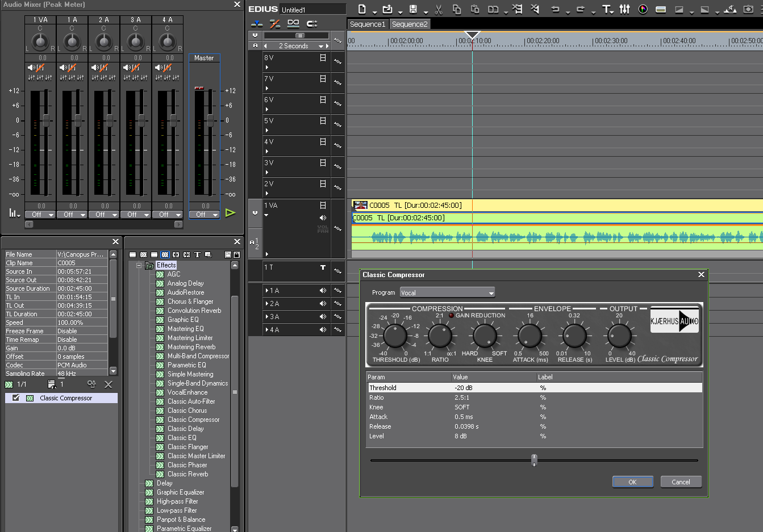
Task: Uncheck the Classic Compressor effect checkbox
Action: click(16, 398)
